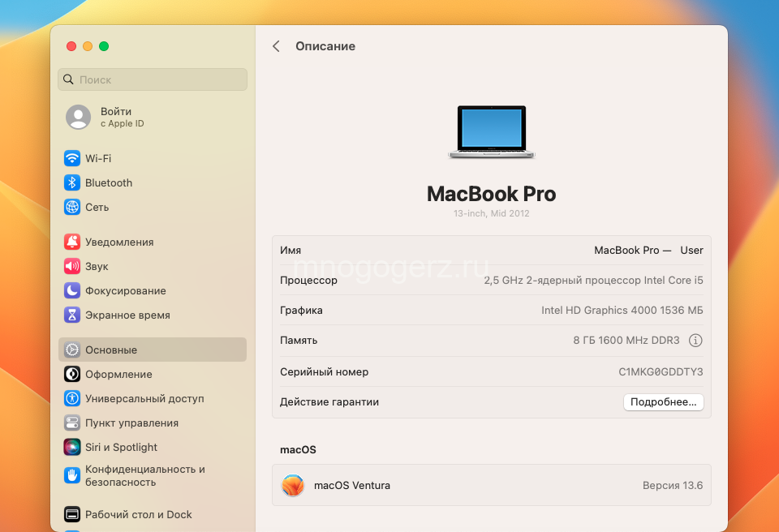Open Универсальный доступ label
The width and height of the screenshot is (779, 532).
point(144,398)
